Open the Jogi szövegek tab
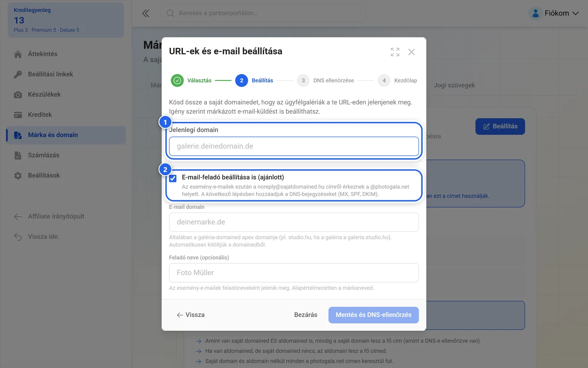The height and width of the screenshot is (368, 588). [454, 85]
